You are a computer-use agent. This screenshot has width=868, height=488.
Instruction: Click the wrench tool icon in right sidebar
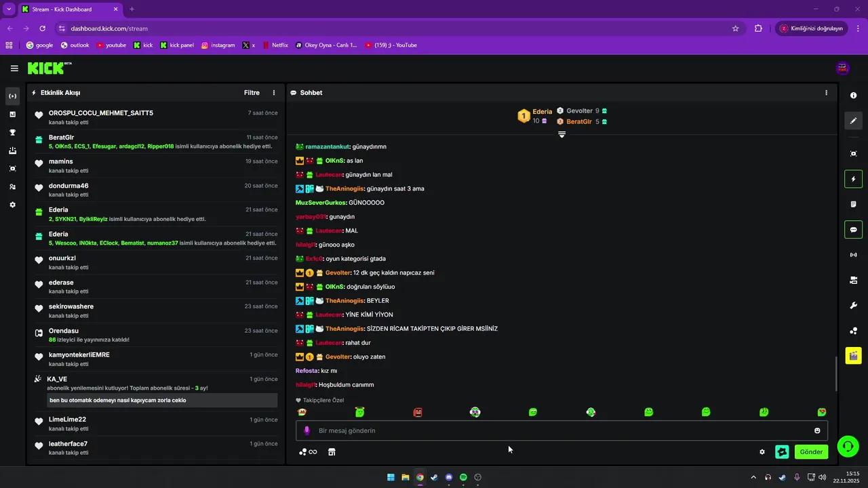click(853, 305)
